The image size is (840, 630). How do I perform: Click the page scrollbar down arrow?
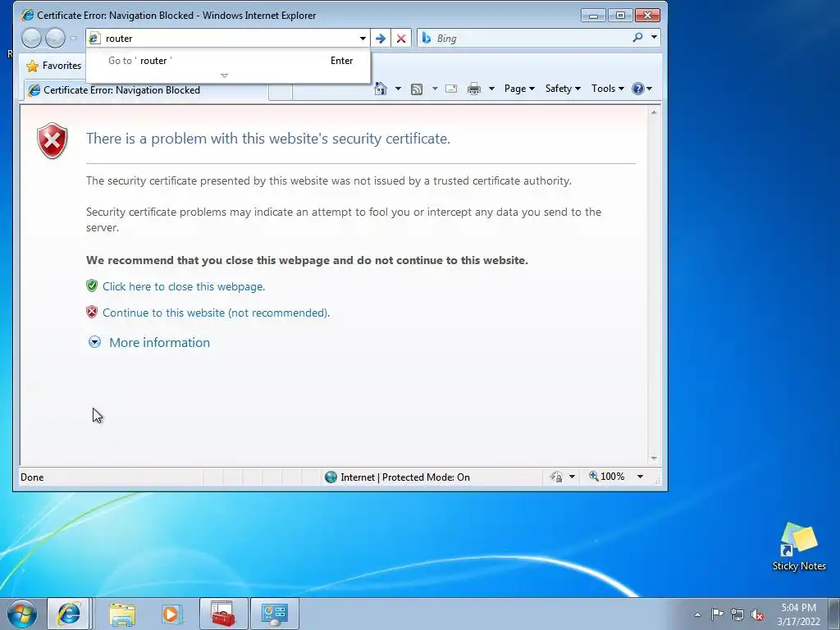tap(654, 459)
